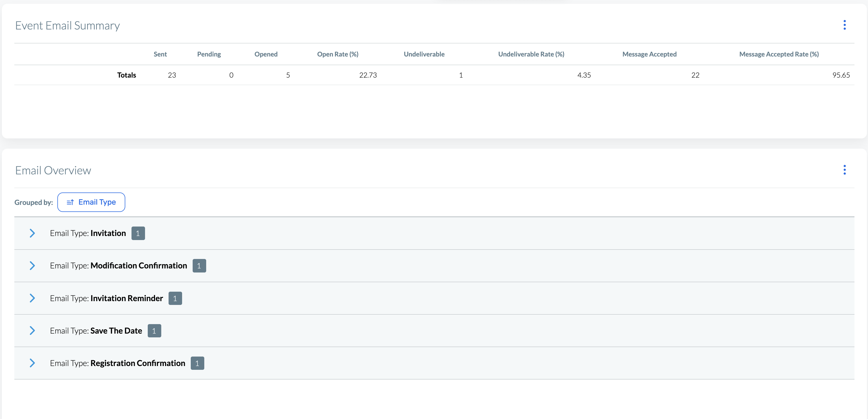
Task: Click the Email Type: Invitation Reminder label
Action: 107,298
